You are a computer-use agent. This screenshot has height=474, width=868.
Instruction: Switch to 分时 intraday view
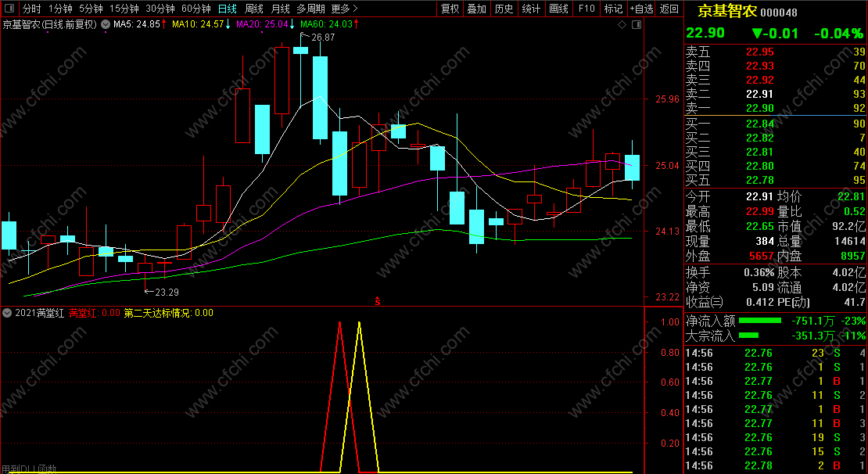[32, 9]
